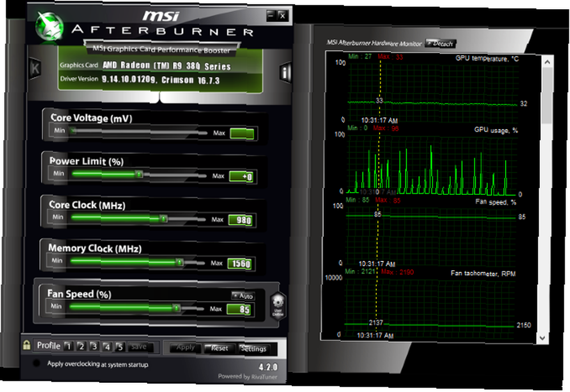Click the 'Powered by RivaTuner' text
The image size is (570, 392).
point(247,377)
